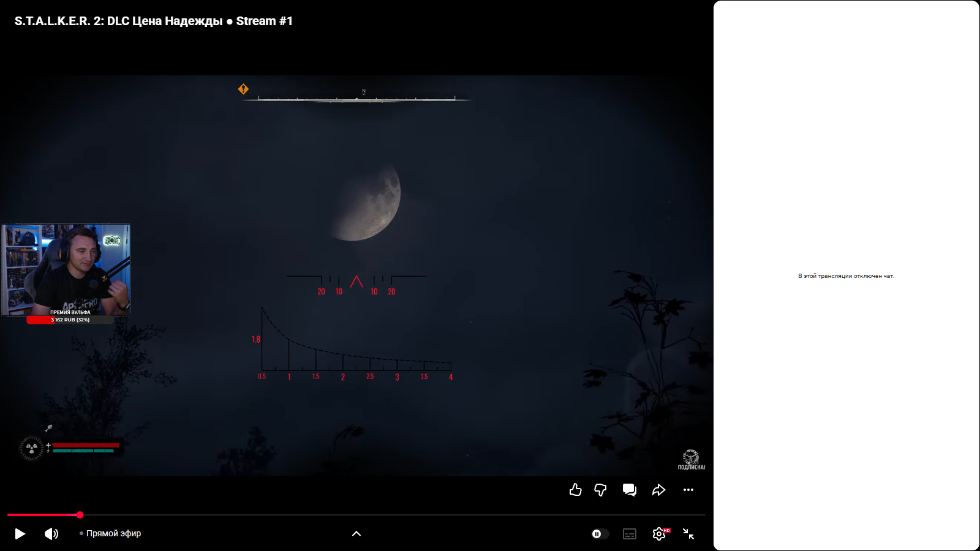This screenshot has height=551, width=980.
Task: Click the streamer webcam overlay
Action: 66,270
